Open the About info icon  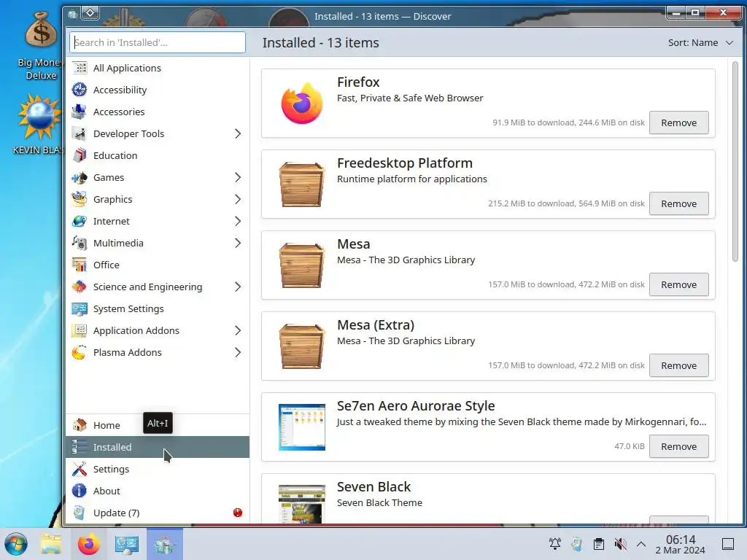point(80,491)
